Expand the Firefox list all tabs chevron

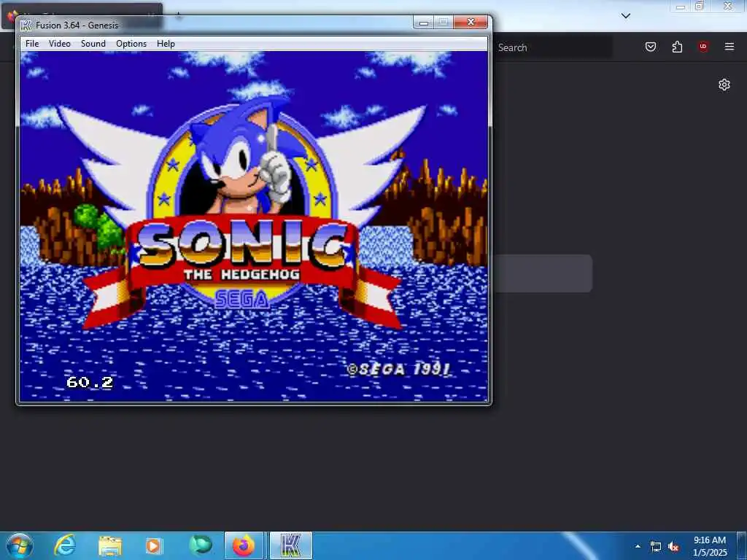coord(626,16)
